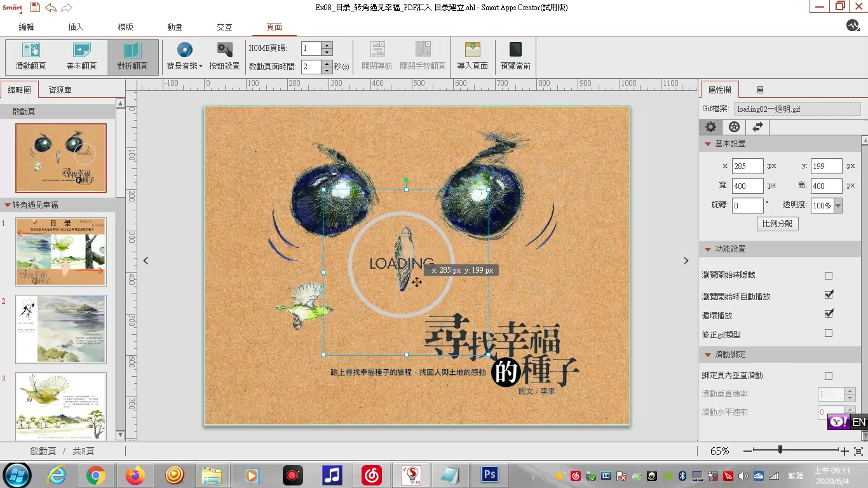Viewport: 868px width, 488px height.
Task: Switch to the 動畫 ribbon tab
Action: (175, 27)
